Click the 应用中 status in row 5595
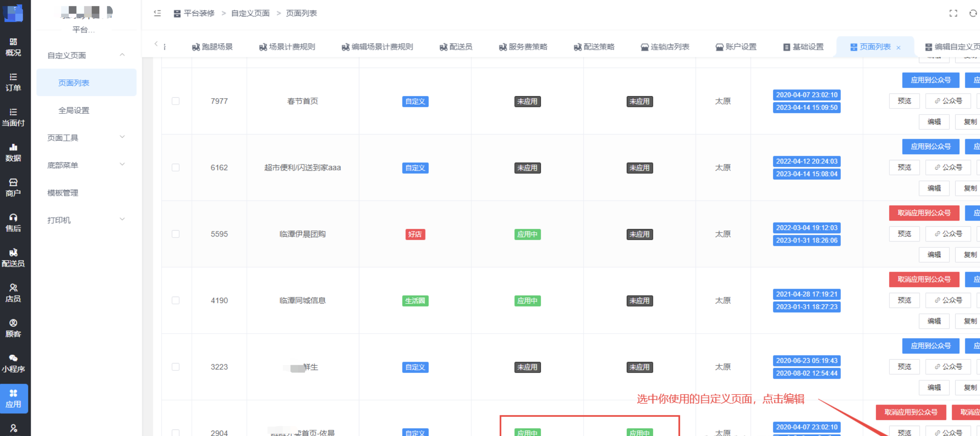 pos(527,234)
